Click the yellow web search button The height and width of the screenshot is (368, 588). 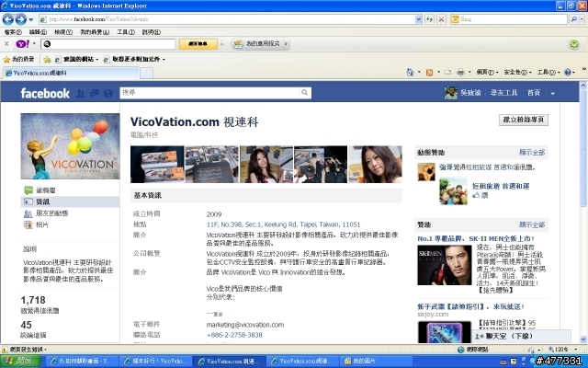point(198,44)
